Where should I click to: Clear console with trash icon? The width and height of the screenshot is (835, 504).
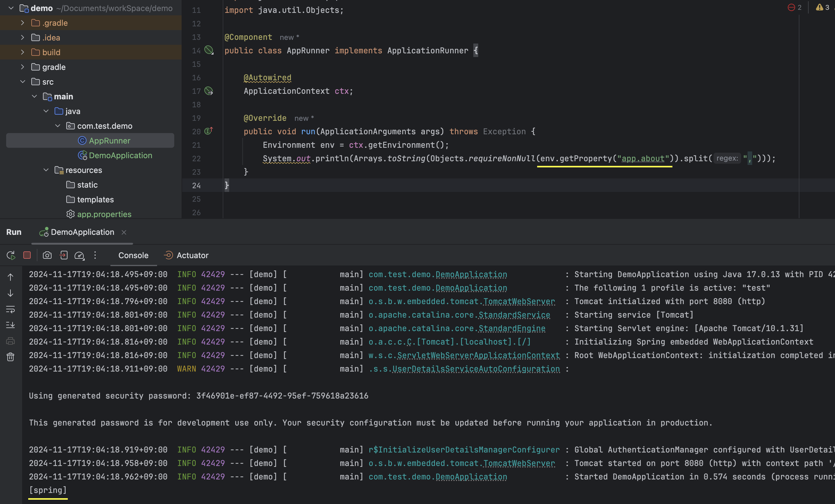(10, 357)
